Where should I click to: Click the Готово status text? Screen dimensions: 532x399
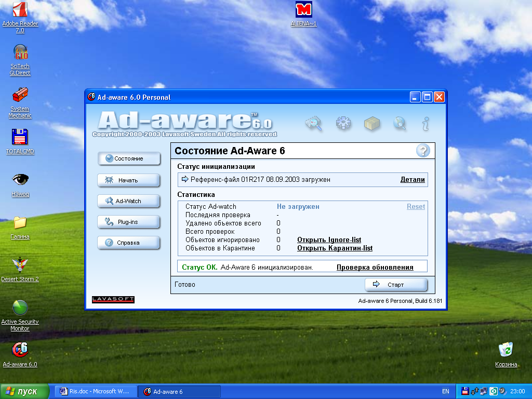[x=185, y=284]
